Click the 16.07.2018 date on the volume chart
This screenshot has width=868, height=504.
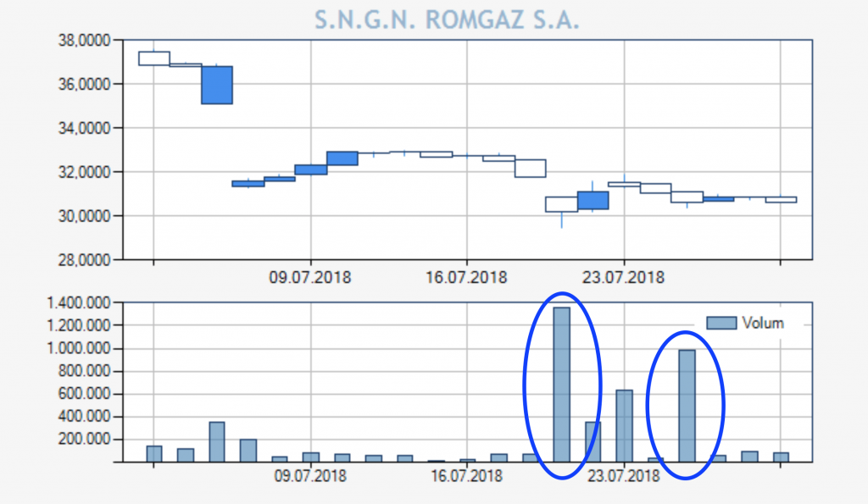click(467, 476)
